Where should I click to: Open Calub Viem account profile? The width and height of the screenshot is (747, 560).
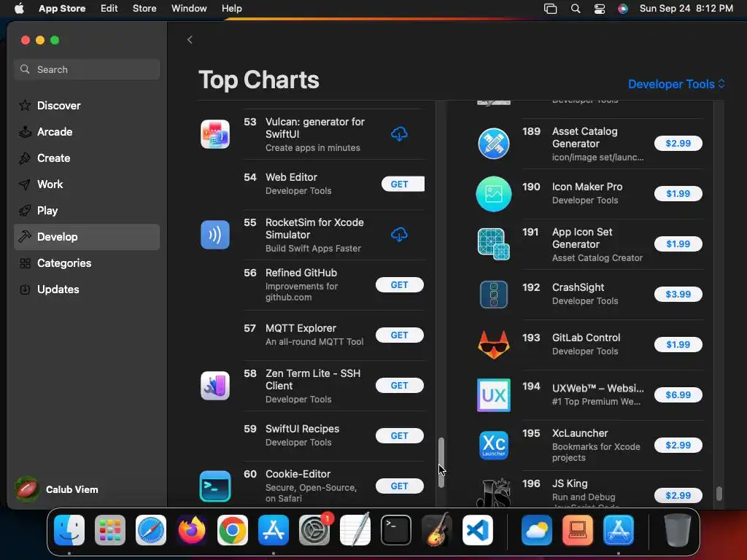(57, 489)
